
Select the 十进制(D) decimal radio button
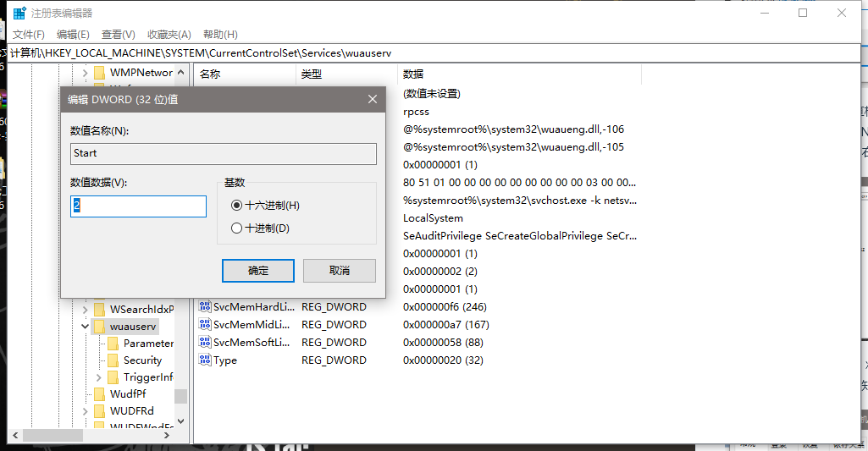click(x=236, y=228)
